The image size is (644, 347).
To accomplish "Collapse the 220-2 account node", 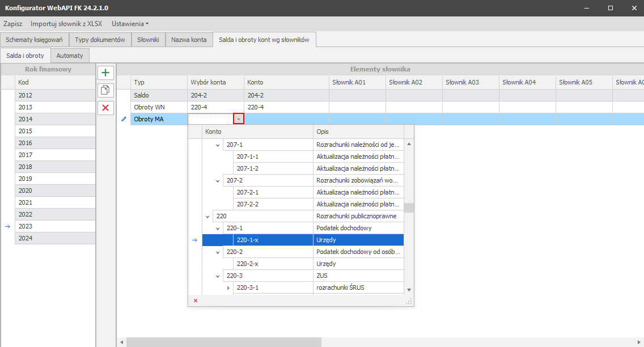I will click(x=218, y=252).
